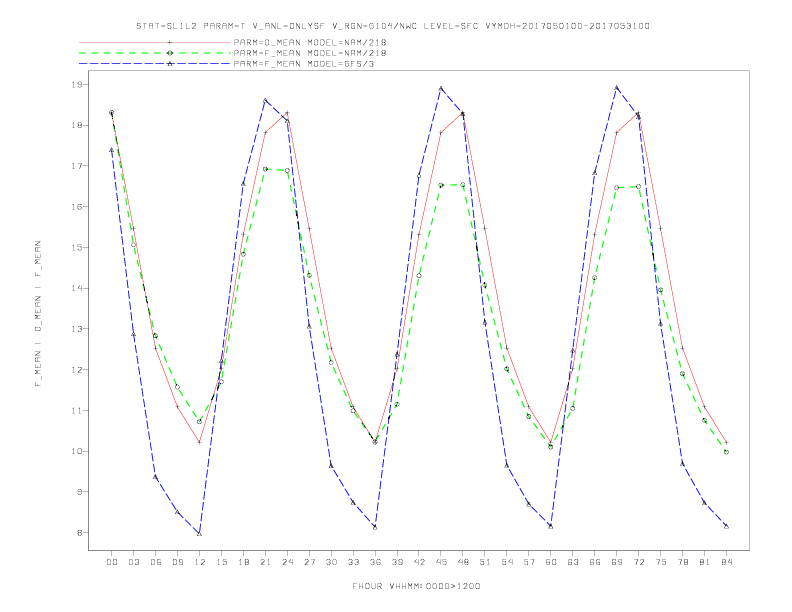Click x-axis tick label 78
Image resolution: width=792 pixels, height=612 pixels.
click(x=683, y=562)
